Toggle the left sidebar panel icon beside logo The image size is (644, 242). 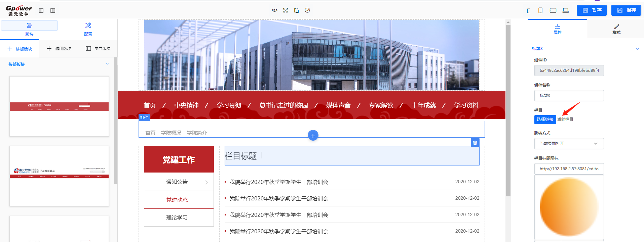[x=41, y=10]
